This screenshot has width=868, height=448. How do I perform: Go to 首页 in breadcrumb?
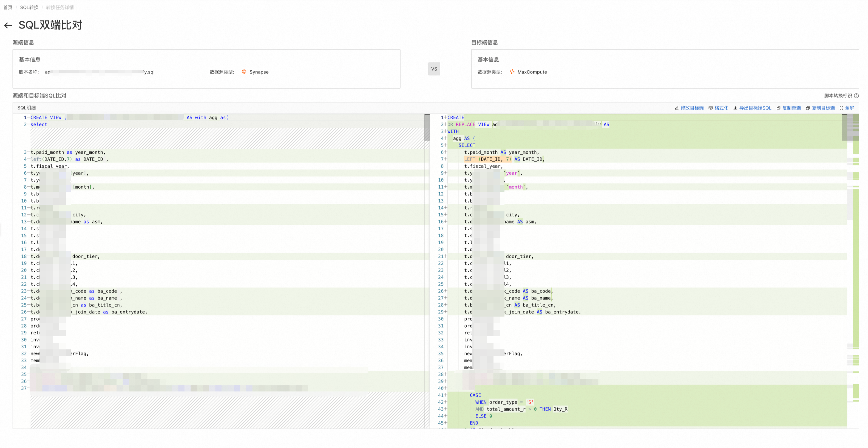point(8,7)
